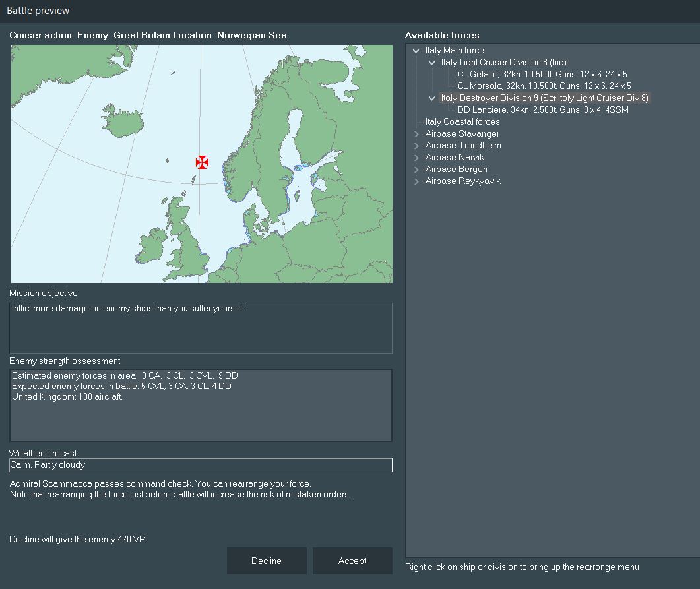The image size is (700, 589).
Task: Select Airbase Trondheim label
Action: (463, 146)
